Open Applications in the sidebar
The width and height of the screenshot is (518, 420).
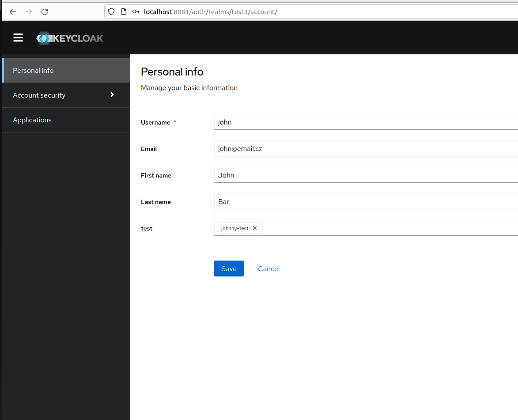(x=32, y=120)
